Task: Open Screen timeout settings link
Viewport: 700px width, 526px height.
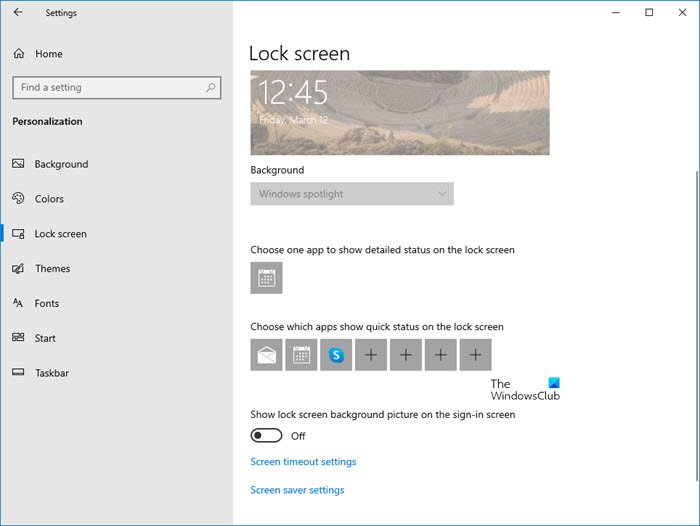Action: pyautogui.click(x=303, y=462)
